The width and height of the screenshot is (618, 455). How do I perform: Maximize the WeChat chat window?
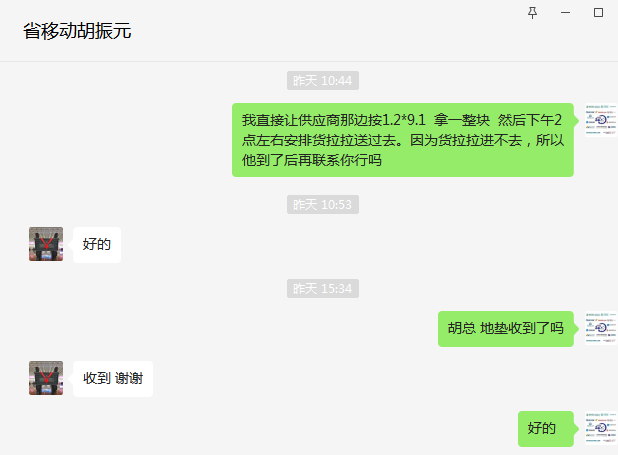(x=598, y=13)
